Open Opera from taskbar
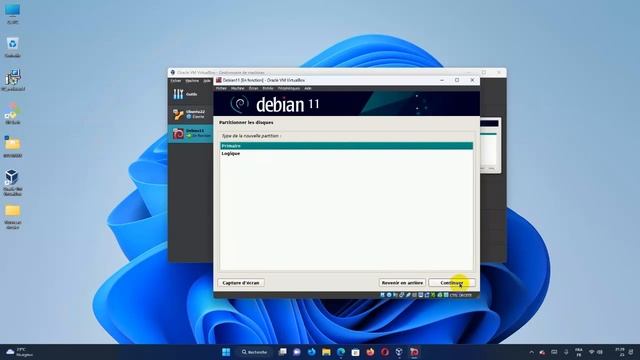The image size is (640, 360). (385, 352)
